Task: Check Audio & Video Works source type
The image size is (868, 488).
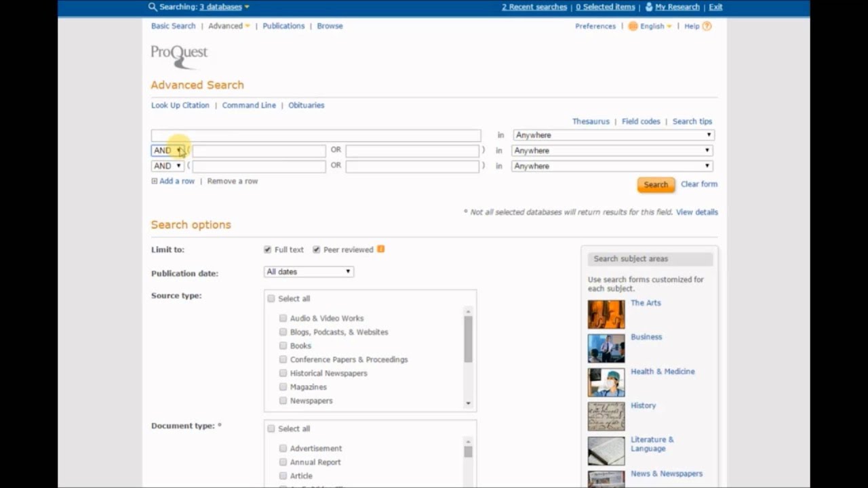Action: (283, 318)
